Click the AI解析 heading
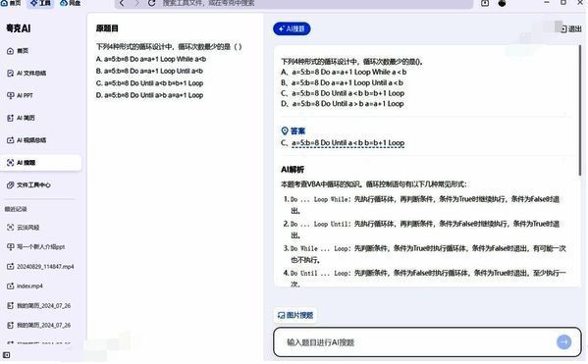 [293, 170]
